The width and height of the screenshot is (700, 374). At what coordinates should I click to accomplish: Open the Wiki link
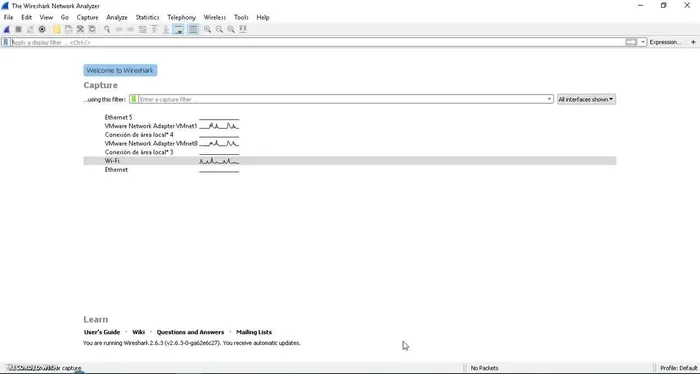[138, 332]
